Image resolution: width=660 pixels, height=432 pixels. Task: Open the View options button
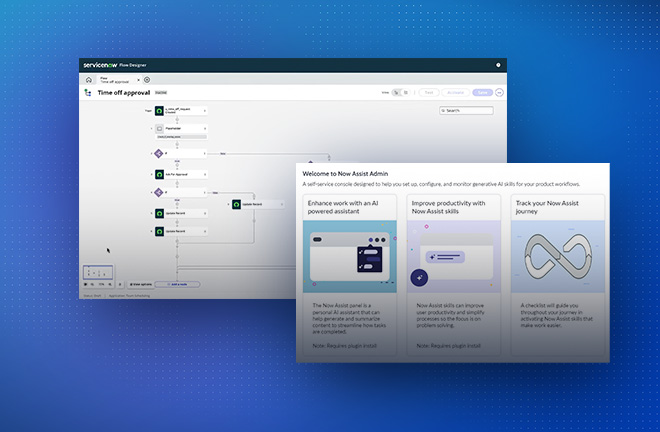point(141,285)
